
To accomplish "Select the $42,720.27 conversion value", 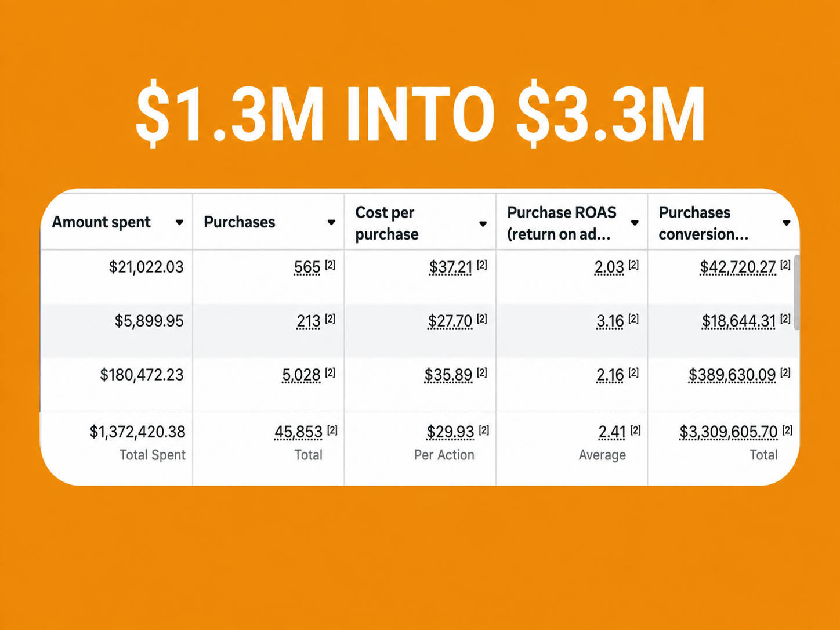I will pos(738,267).
